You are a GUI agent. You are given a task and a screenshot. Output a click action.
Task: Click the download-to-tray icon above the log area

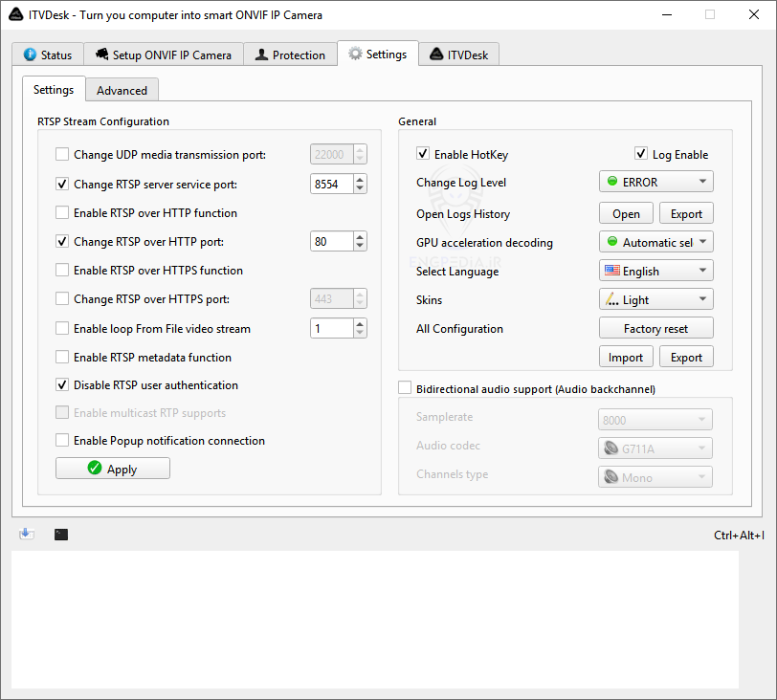click(x=27, y=534)
